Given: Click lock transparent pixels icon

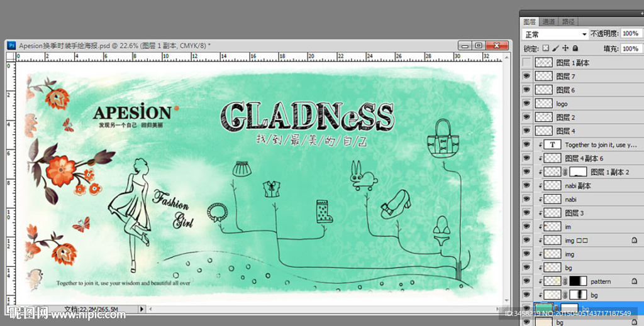Looking at the screenshot, I should point(545,48).
